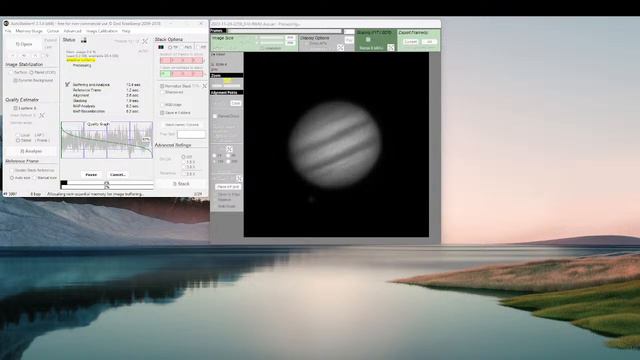Open the Colour menu

point(53,31)
